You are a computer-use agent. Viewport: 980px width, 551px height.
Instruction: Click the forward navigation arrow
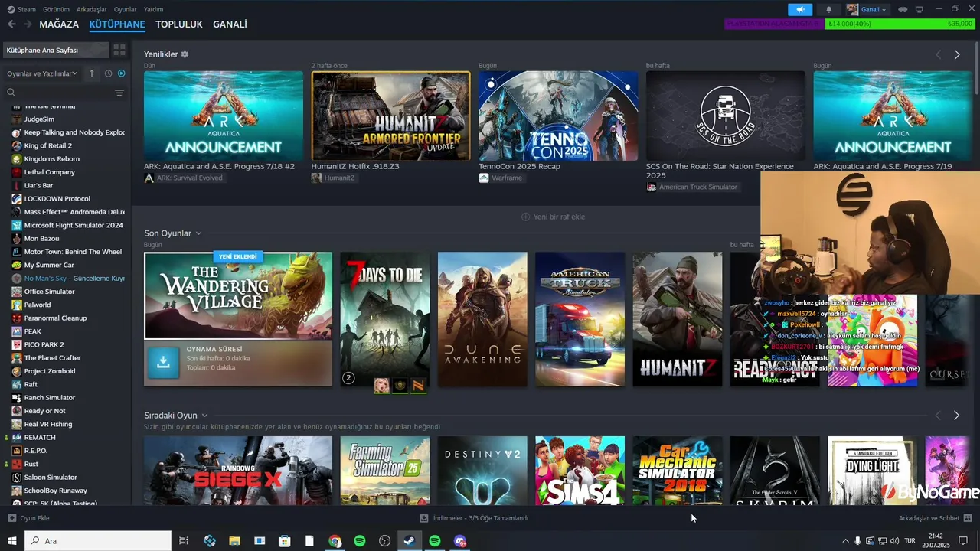(x=28, y=24)
